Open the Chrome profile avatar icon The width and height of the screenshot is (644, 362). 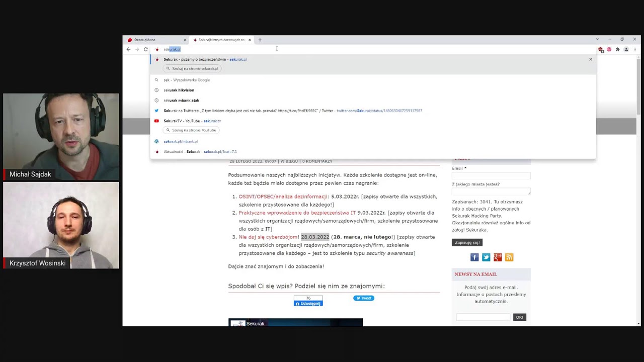click(626, 49)
